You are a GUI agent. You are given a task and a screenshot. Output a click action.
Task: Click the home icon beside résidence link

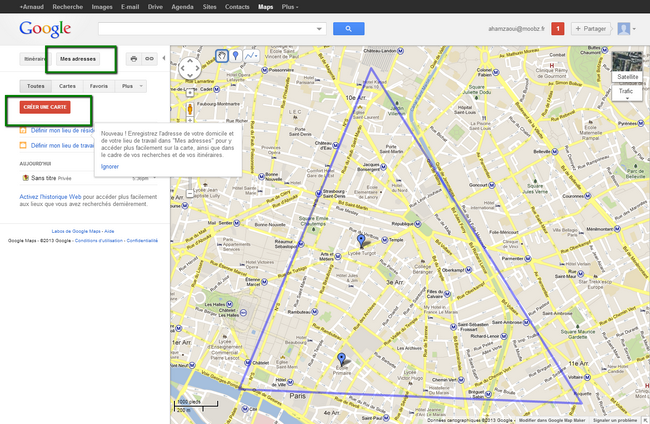(23, 131)
